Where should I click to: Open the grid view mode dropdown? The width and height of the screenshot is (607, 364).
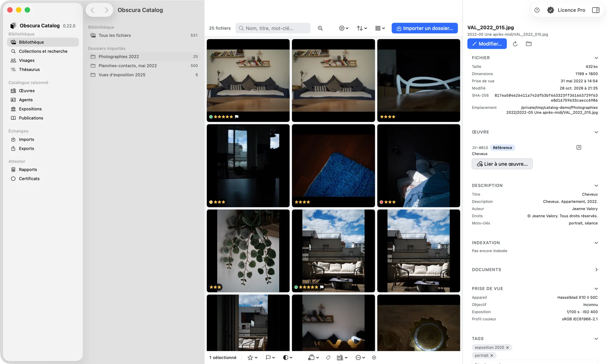coord(380,28)
